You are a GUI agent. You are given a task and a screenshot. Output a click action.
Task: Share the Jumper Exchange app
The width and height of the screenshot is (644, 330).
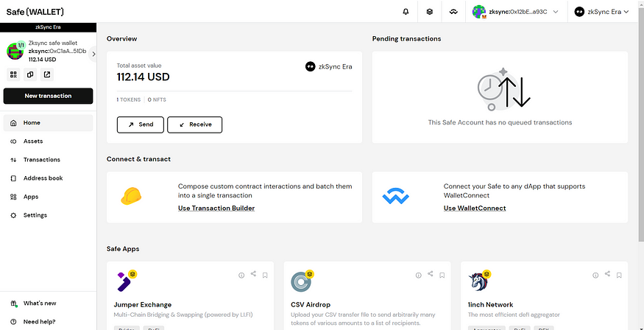pos(253,274)
